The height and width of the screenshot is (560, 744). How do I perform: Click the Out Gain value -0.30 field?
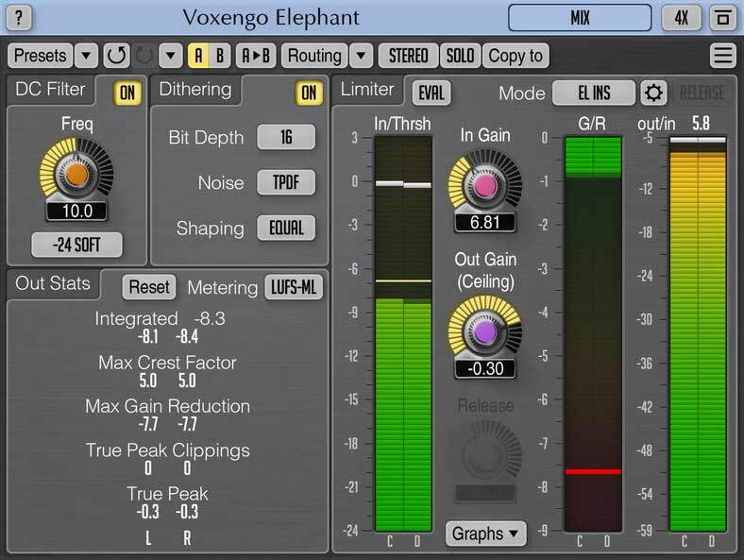tap(485, 368)
